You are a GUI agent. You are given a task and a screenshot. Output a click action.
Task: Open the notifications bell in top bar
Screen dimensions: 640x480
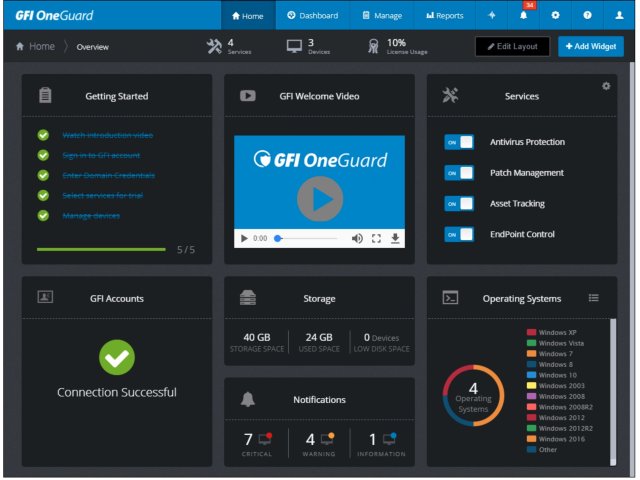click(523, 15)
